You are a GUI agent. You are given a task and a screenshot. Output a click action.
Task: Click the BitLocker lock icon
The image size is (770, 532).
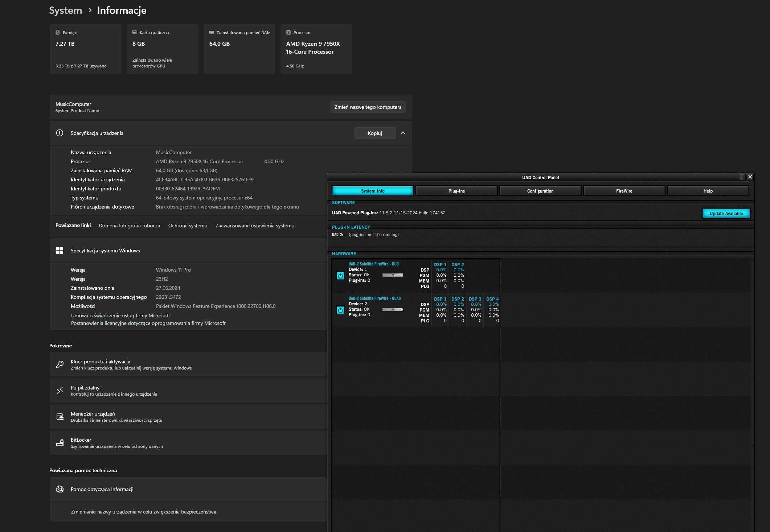(x=60, y=443)
